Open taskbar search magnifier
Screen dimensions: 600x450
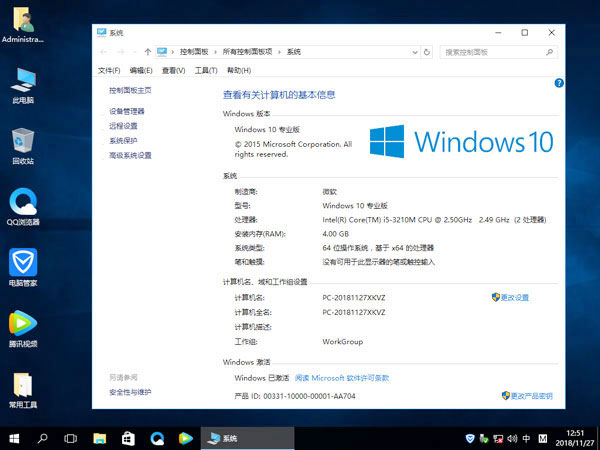42,438
